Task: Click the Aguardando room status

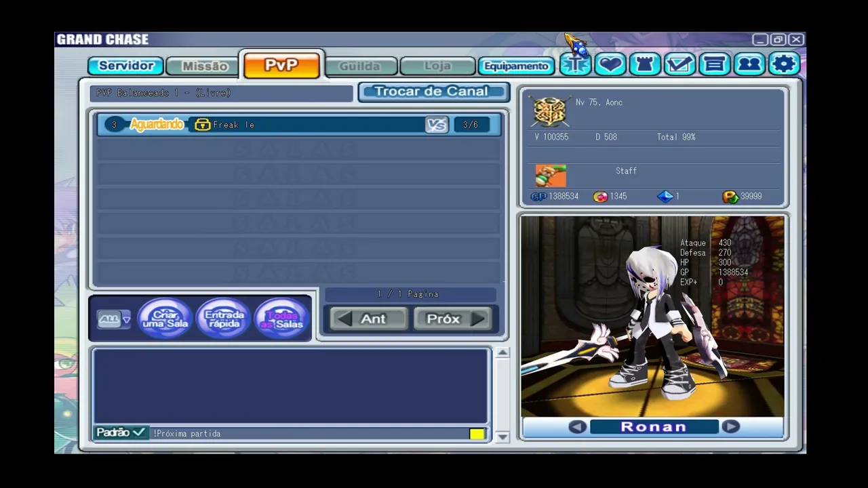Action: point(157,125)
